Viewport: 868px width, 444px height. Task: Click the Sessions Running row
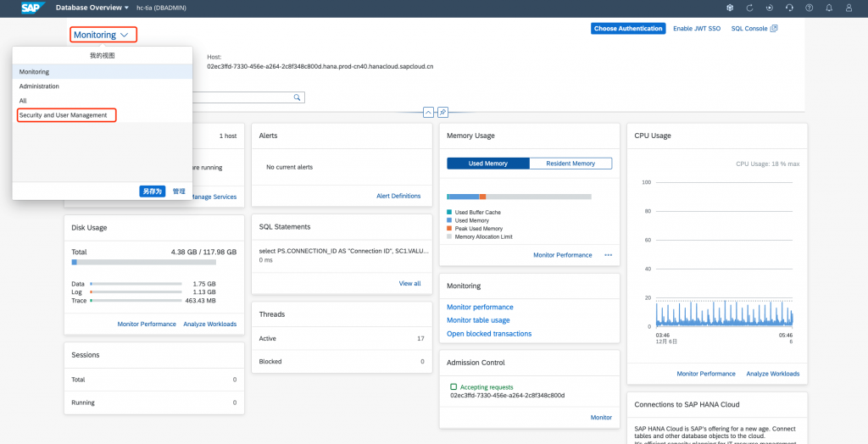[x=154, y=402]
